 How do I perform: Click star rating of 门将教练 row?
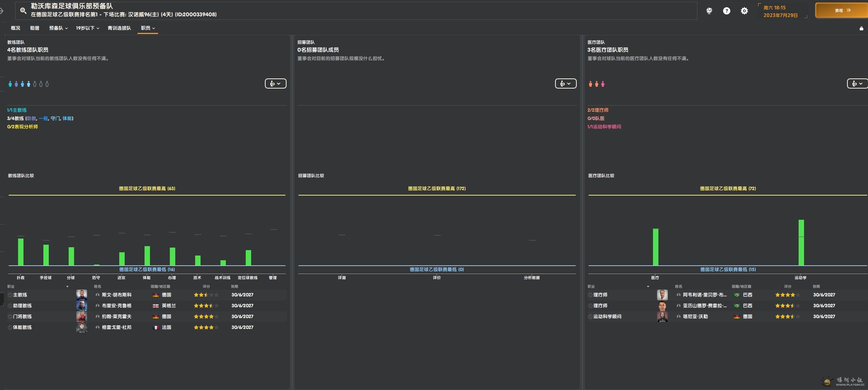coord(206,317)
